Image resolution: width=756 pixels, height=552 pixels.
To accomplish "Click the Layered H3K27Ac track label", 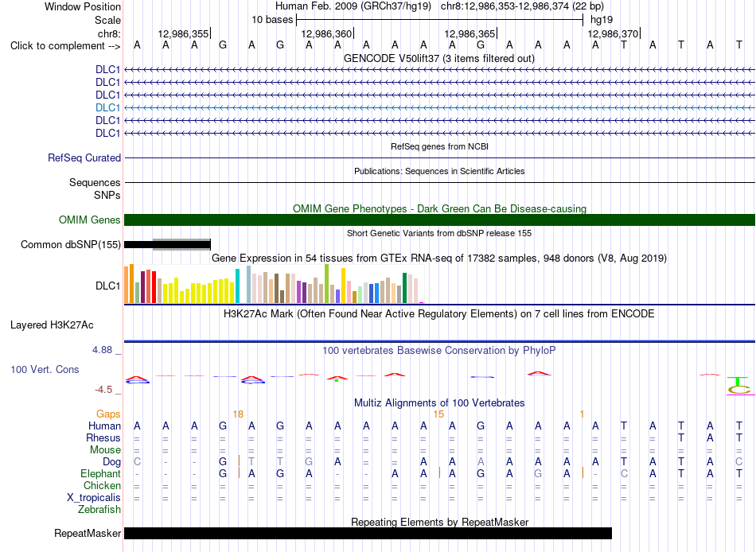I will 52,325.
